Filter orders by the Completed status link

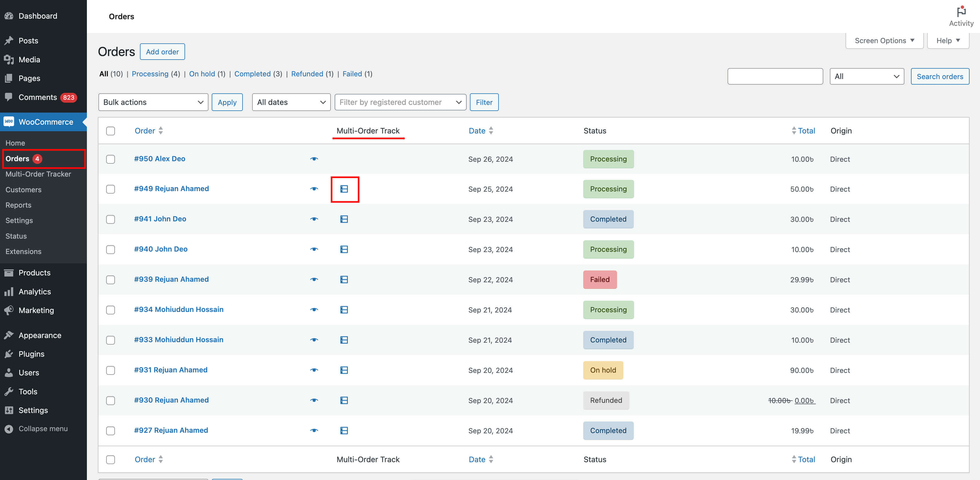click(252, 74)
